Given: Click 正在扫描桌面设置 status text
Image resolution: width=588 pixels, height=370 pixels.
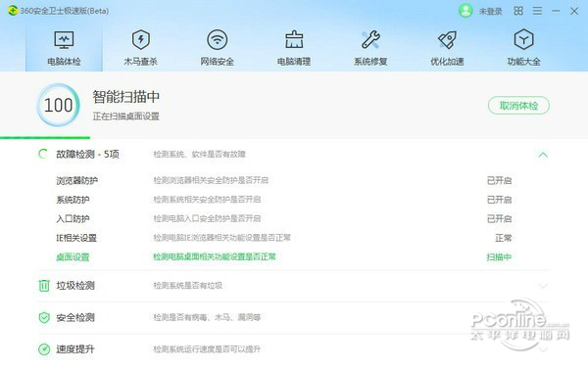Looking at the screenshot, I should (x=126, y=116).
